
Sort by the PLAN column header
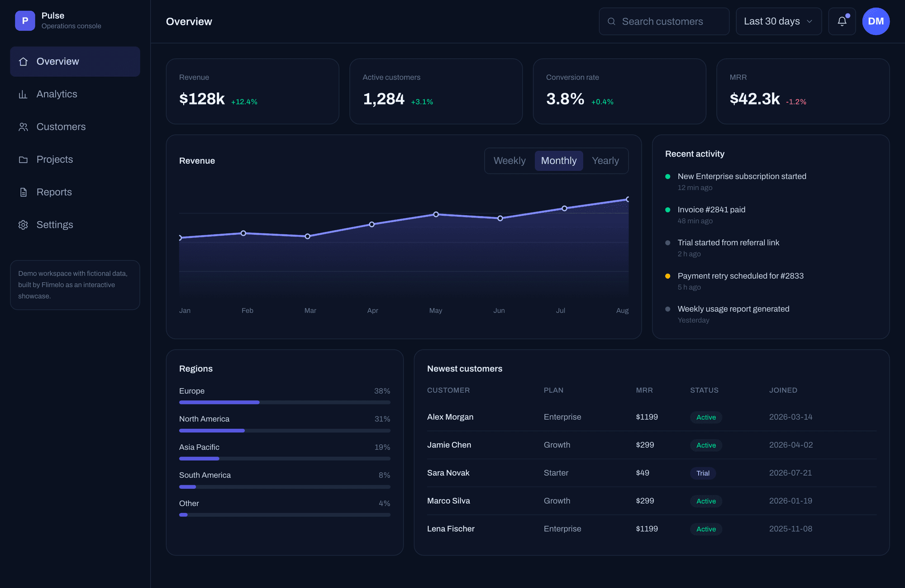coord(553,390)
